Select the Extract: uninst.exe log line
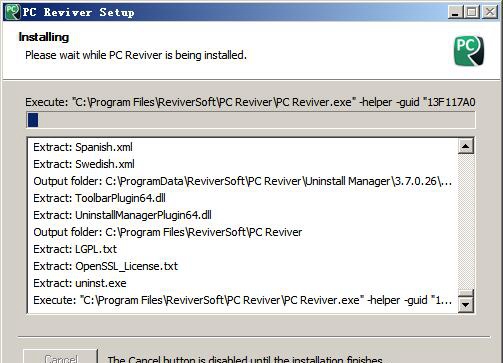503x363 pixels. [x=80, y=283]
